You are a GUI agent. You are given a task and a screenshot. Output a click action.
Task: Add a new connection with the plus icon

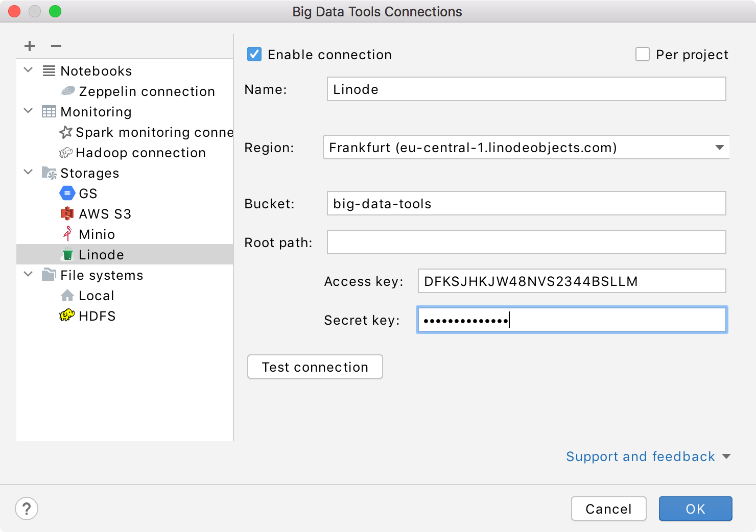pos(29,45)
